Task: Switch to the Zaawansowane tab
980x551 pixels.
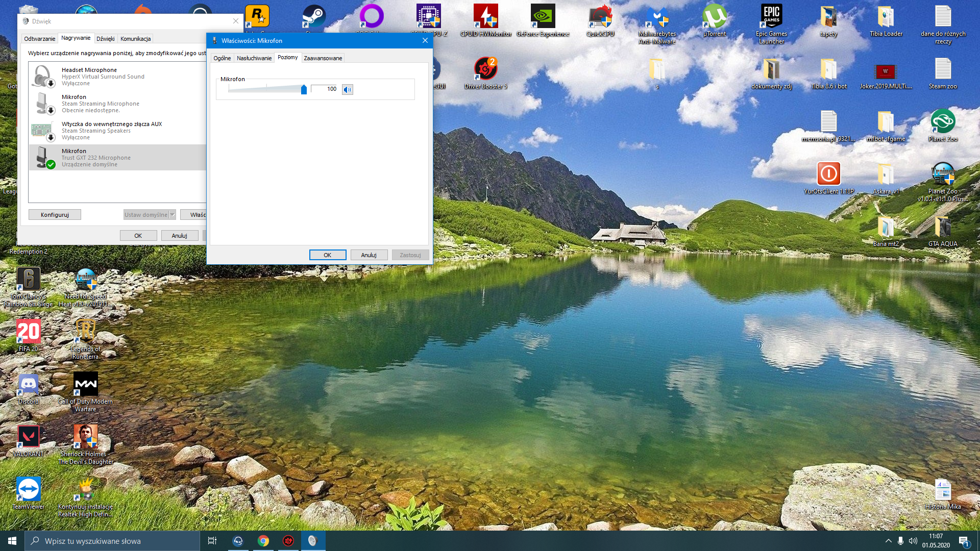Action: coord(323,58)
